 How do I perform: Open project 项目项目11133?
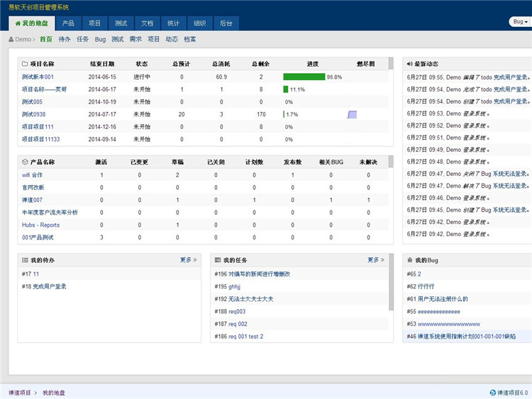click(x=40, y=140)
